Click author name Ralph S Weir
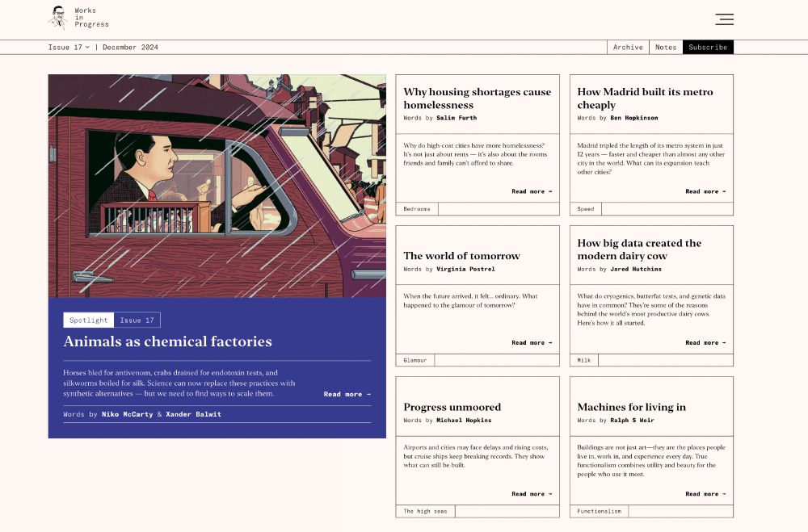 [633, 421]
